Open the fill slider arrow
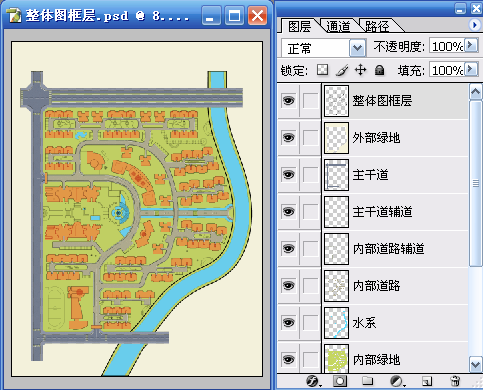Viewport: 483px width, 390px height. (x=471, y=69)
